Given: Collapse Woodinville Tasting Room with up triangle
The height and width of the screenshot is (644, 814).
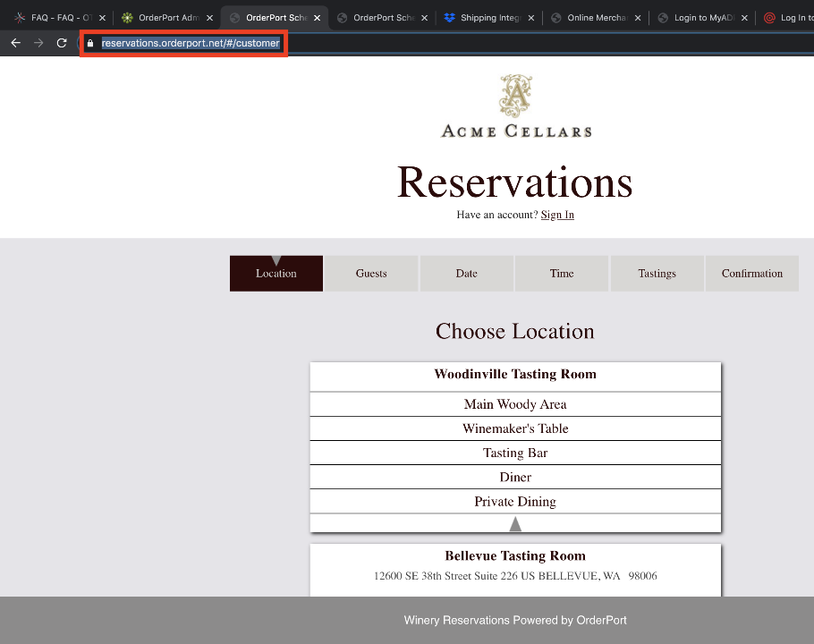Looking at the screenshot, I should pos(515,523).
